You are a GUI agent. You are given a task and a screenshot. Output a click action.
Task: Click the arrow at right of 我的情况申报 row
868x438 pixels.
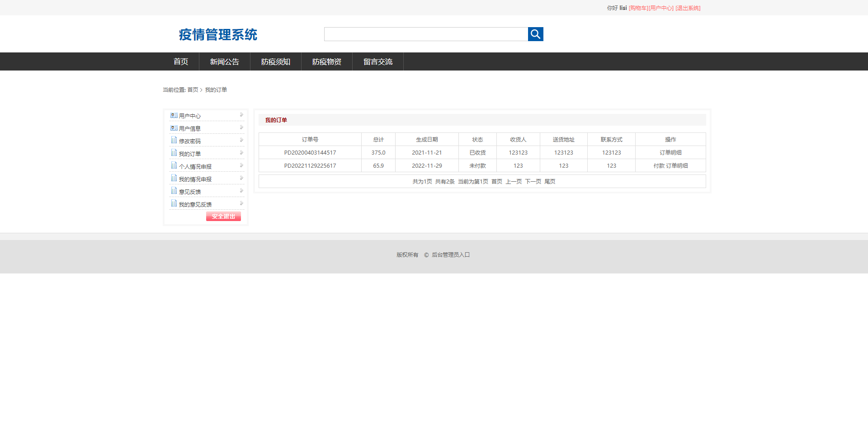pos(241,178)
